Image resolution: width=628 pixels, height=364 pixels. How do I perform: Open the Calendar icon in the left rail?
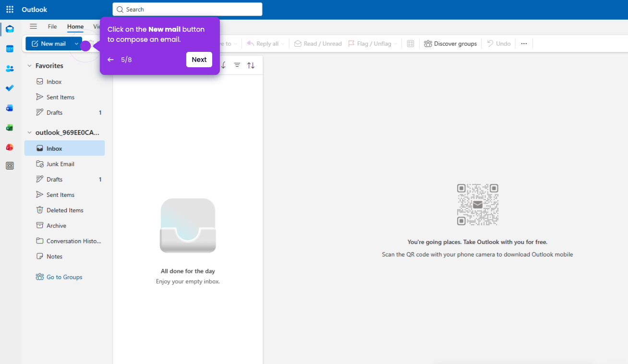(x=10, y=49)
